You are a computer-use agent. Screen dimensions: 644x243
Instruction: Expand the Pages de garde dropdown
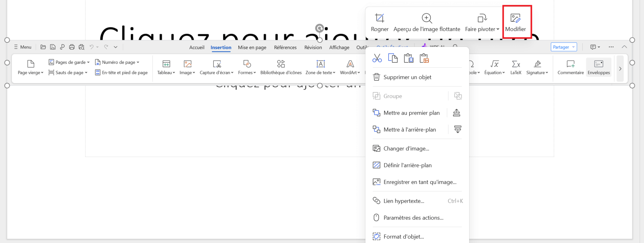(x=69, y=62)
